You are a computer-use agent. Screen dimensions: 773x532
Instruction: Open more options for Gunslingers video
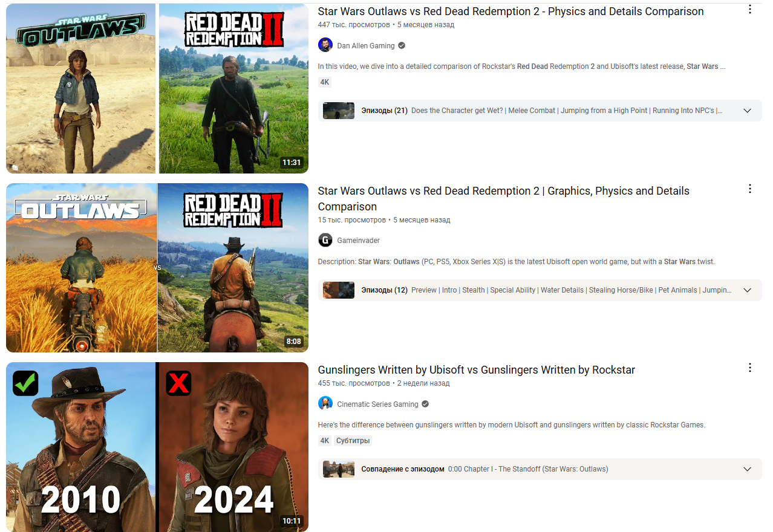tap(750, 368)
